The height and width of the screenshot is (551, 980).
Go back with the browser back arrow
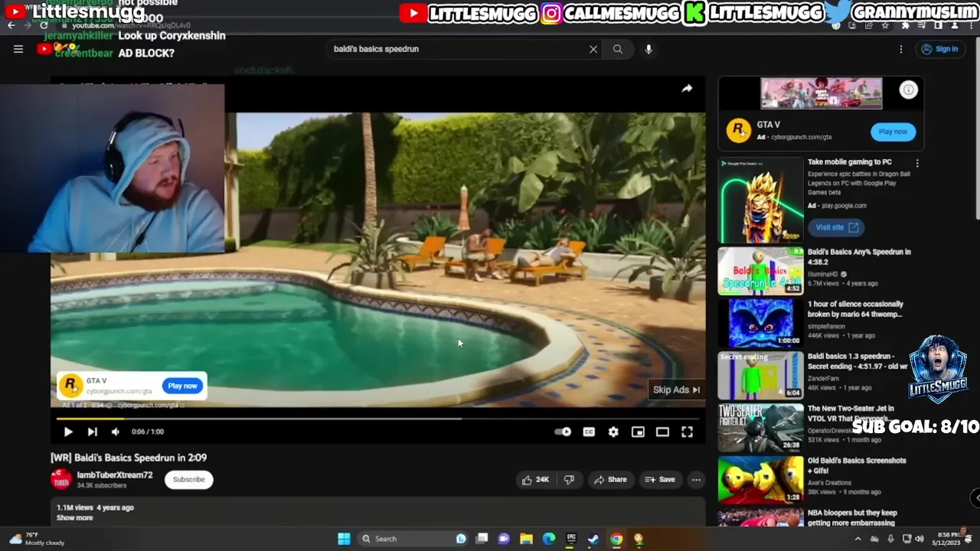pyautogui.click(x=11, y=25)
